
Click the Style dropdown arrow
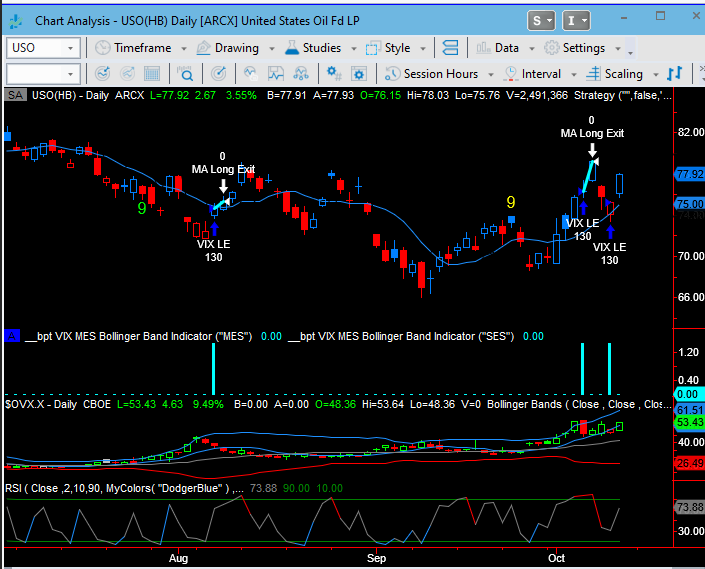point(423,49)
